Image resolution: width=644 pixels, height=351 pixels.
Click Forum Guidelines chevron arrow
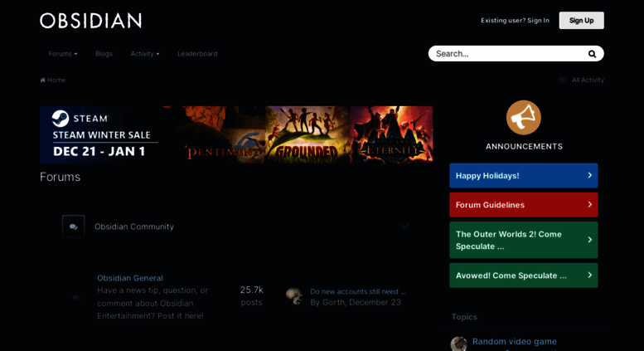[x=590, y=204]
